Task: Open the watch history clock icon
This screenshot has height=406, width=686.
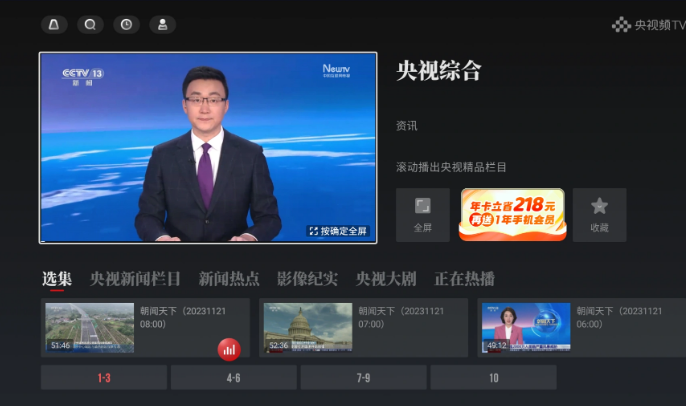Action: point(126,24)
